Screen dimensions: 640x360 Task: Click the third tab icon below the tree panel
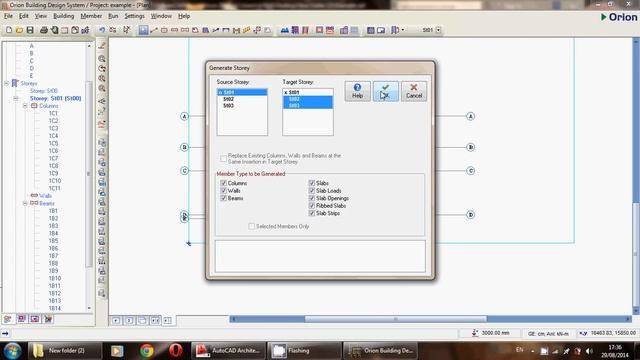click(35, 319)
